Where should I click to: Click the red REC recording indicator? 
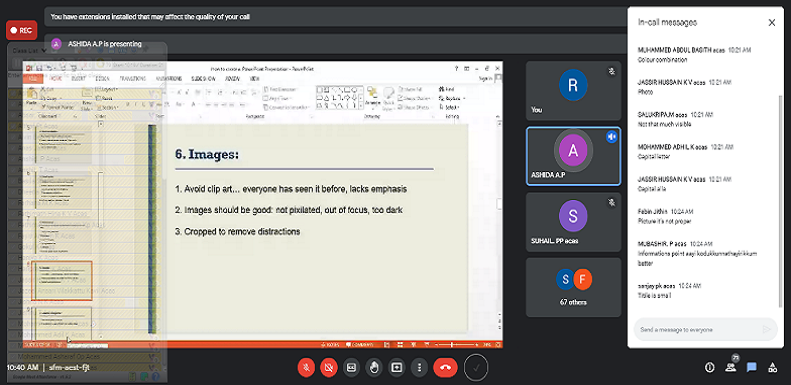pyautogui.click(x=21, y=30)
